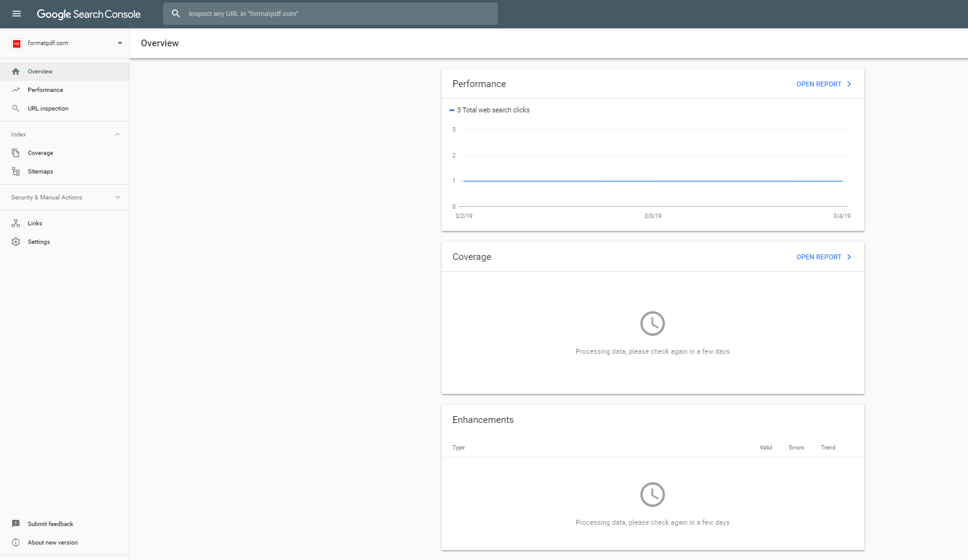Click the Coverage pages icon
The height and width of the screenshot is (560, 968).
[x=16, y=153]
